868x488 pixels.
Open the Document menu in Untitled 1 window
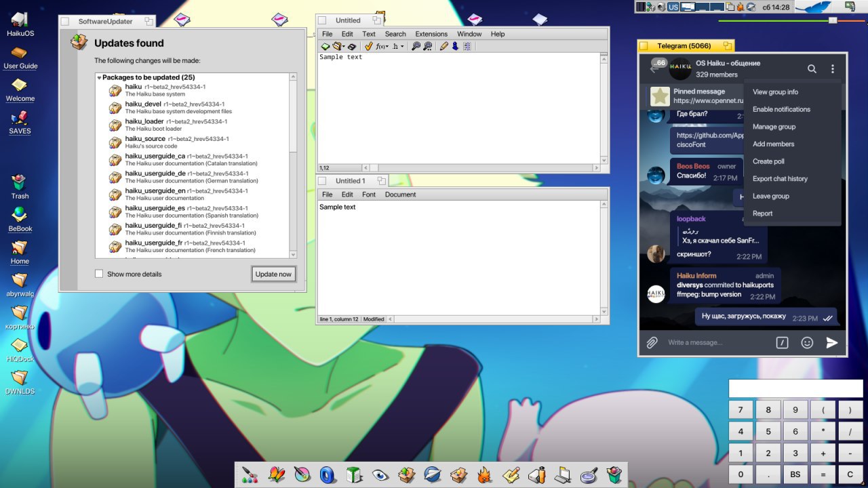click(401, 195)
